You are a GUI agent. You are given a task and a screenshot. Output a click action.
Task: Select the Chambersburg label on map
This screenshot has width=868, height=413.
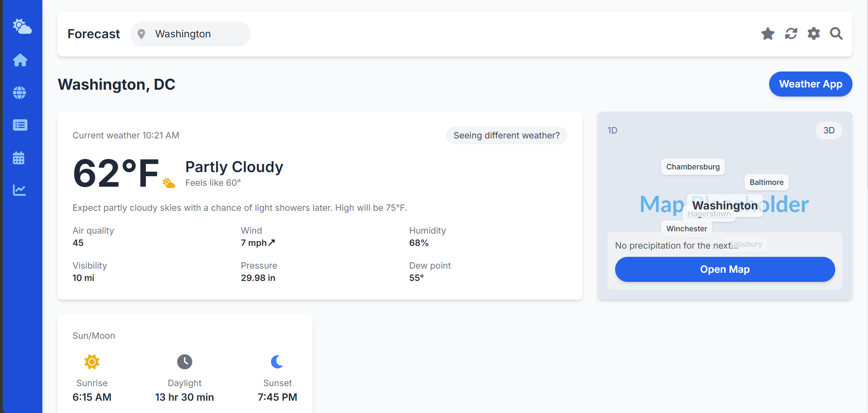tap(693, 167)
